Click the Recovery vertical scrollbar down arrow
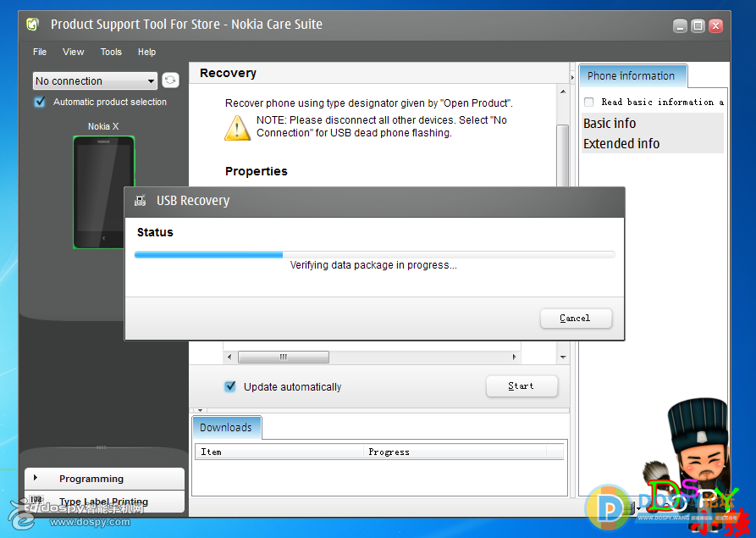Image resolution: width=756 pixels, height=538 pixels. (563, 357)
